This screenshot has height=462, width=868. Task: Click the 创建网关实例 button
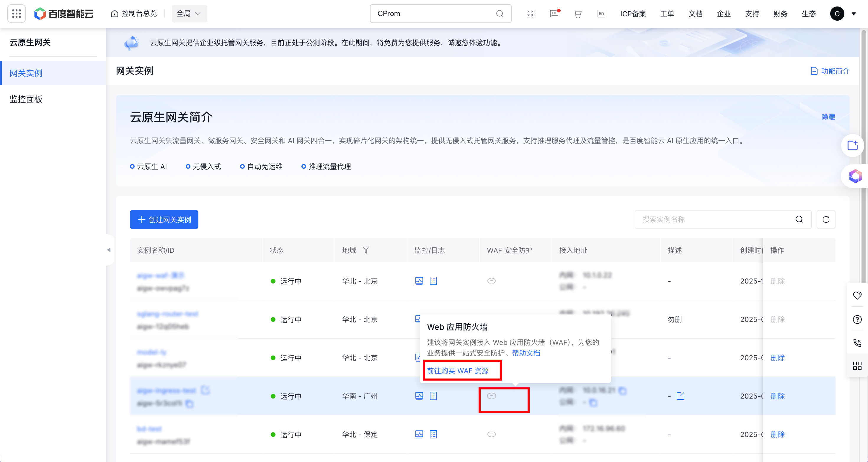[x=164, y=219]
